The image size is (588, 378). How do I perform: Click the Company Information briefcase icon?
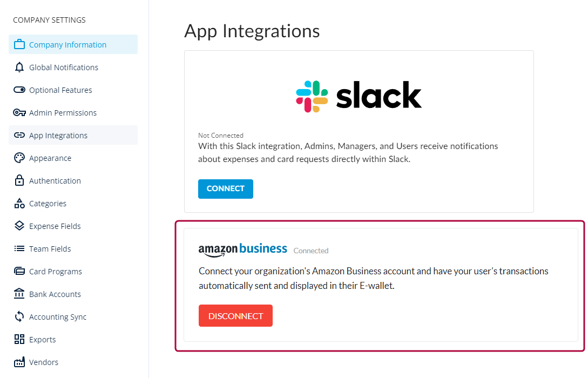point(19,45)
